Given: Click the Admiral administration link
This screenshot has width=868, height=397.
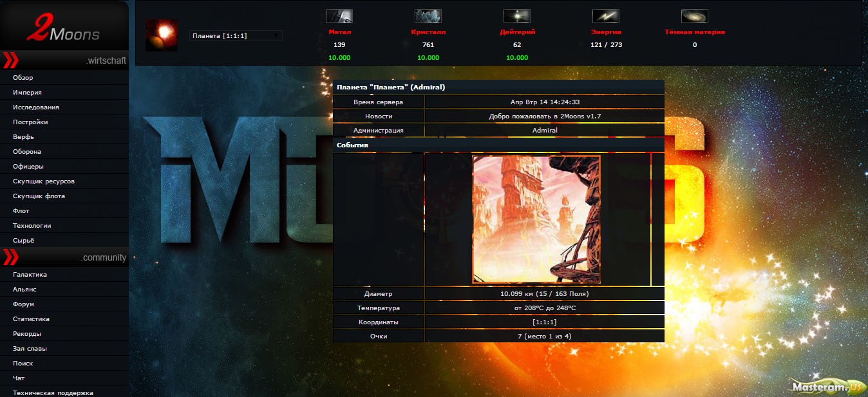Looking at the screenshot, I should tap(545, 130).
